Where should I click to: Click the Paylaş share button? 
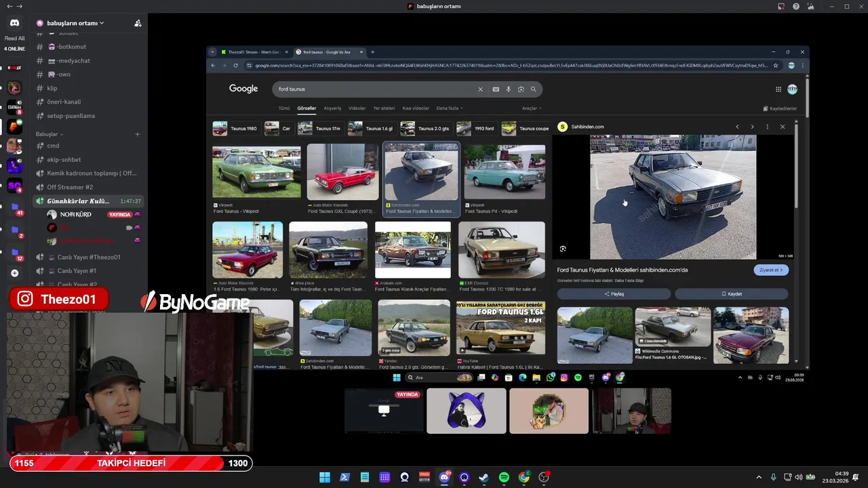pos(614,294)
